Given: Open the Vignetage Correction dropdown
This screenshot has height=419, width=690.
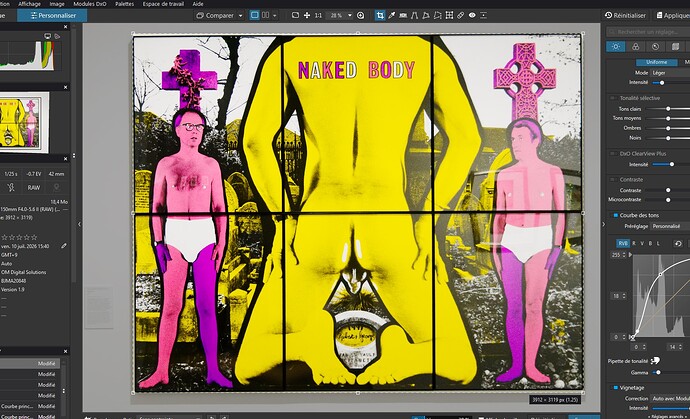Looking at the screenshot, I should pos(670,398).
